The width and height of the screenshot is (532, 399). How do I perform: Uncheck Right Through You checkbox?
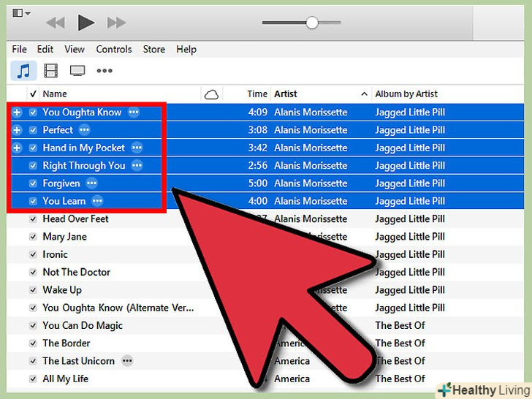point(33,166)
